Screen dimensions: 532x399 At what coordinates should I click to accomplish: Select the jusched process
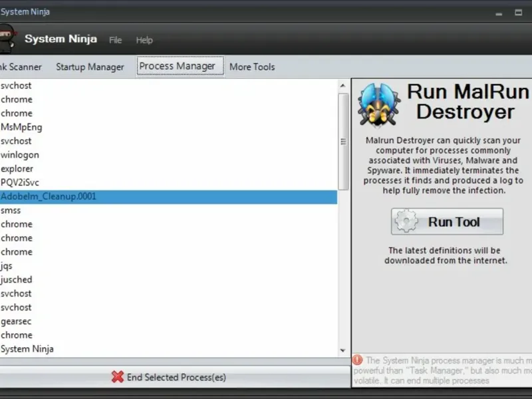tap(168, 280)
